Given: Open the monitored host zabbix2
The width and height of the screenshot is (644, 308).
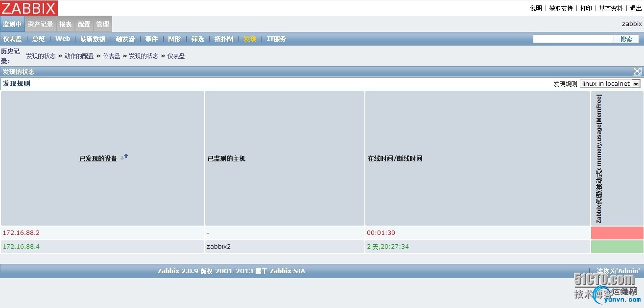Looking at the screenshot, I should (x=219, y=247).
